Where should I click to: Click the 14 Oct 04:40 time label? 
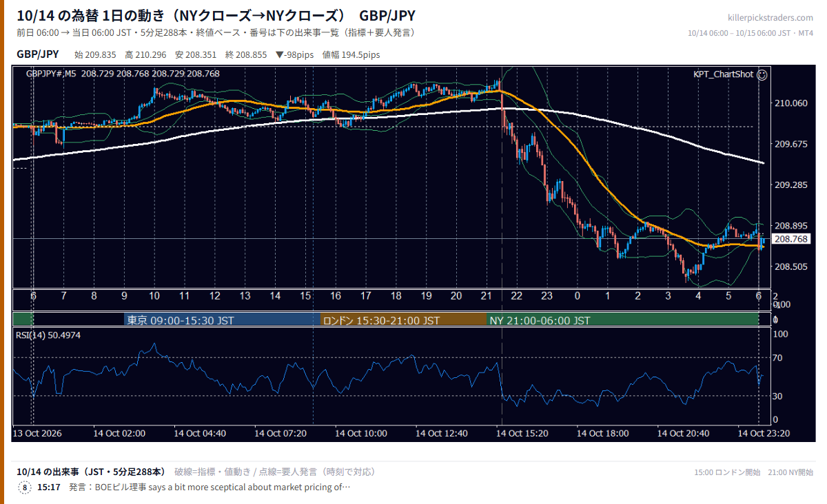(200, 434)
